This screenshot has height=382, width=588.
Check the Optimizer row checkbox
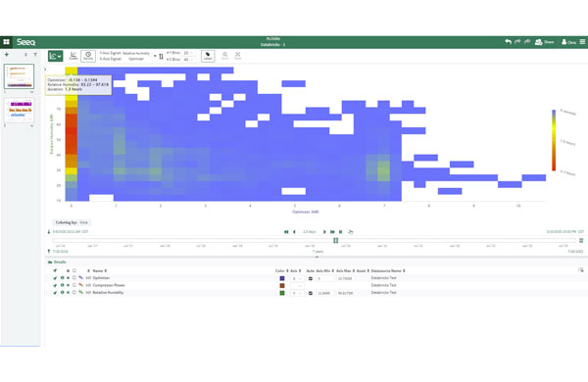74,278
